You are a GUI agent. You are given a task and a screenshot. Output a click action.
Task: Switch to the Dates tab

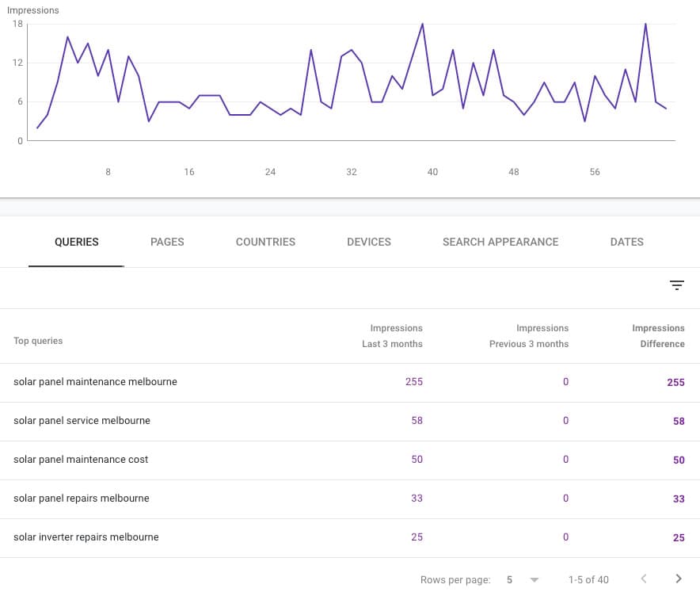tap(627, 243)
